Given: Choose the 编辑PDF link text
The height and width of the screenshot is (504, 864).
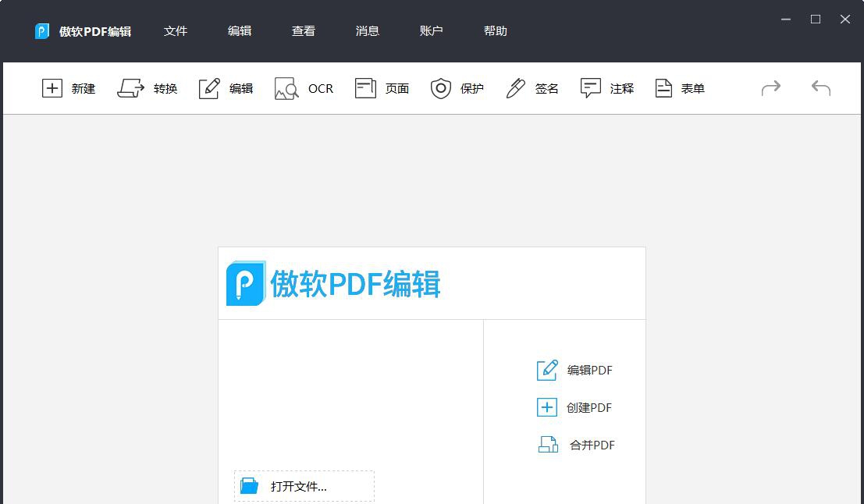Looking at the screenshot, I should coord(589,370).
